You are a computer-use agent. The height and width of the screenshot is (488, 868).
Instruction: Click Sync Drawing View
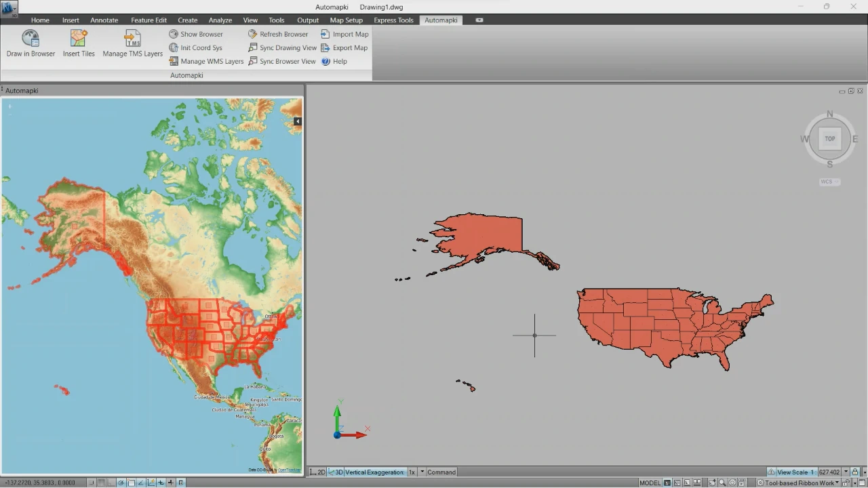pos(282,47)
